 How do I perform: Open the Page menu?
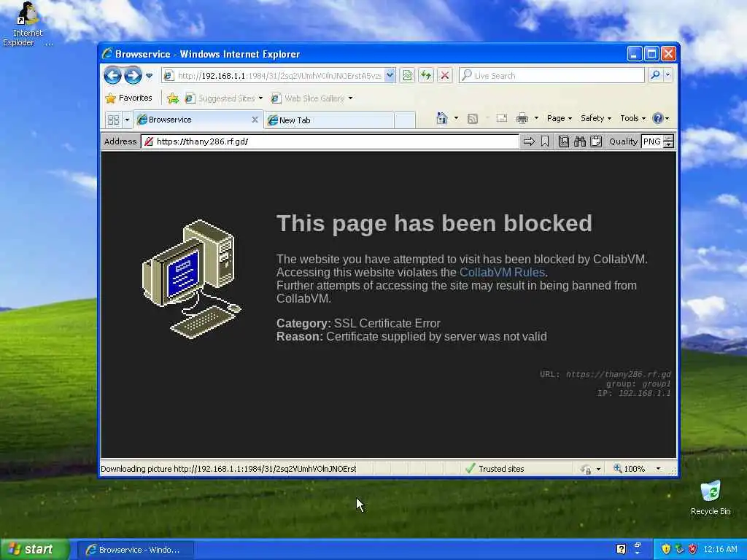pos(560,118)
